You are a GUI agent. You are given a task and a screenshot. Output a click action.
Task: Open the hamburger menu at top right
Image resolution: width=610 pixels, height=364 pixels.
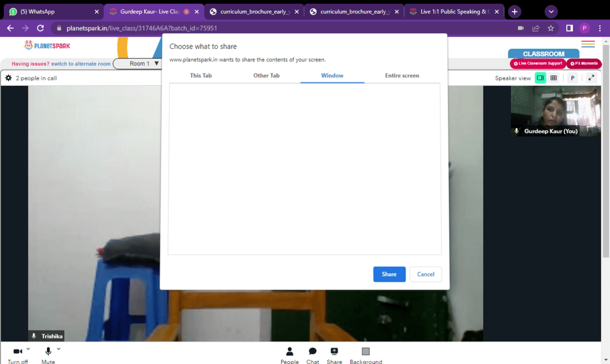588,44
